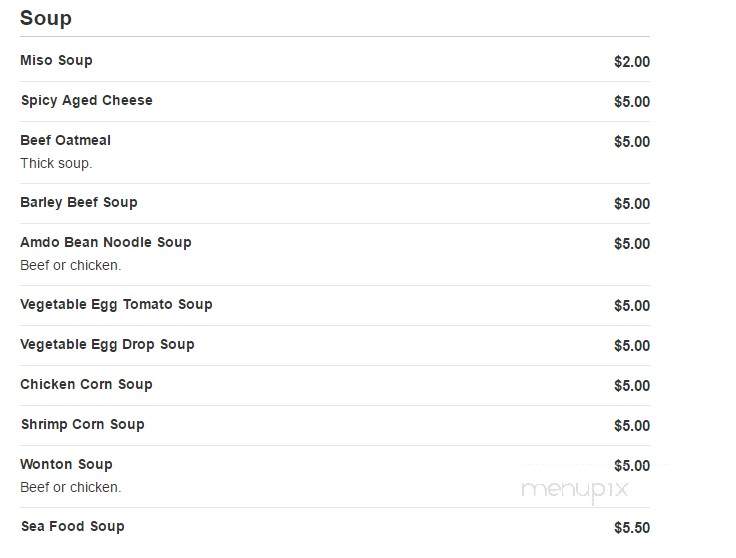The height and width of the screenshot is (558, 736).
Task: Click the $5.50 Sea Food Soup price
Action: (632, 527)
